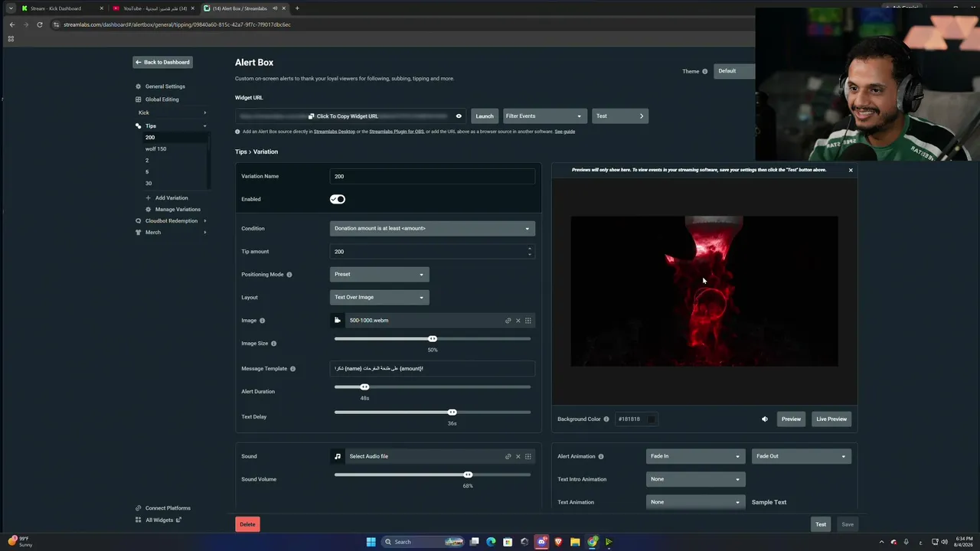
Task: Open Microsoft Edge from the taskbar
Action: pos(491,542)
